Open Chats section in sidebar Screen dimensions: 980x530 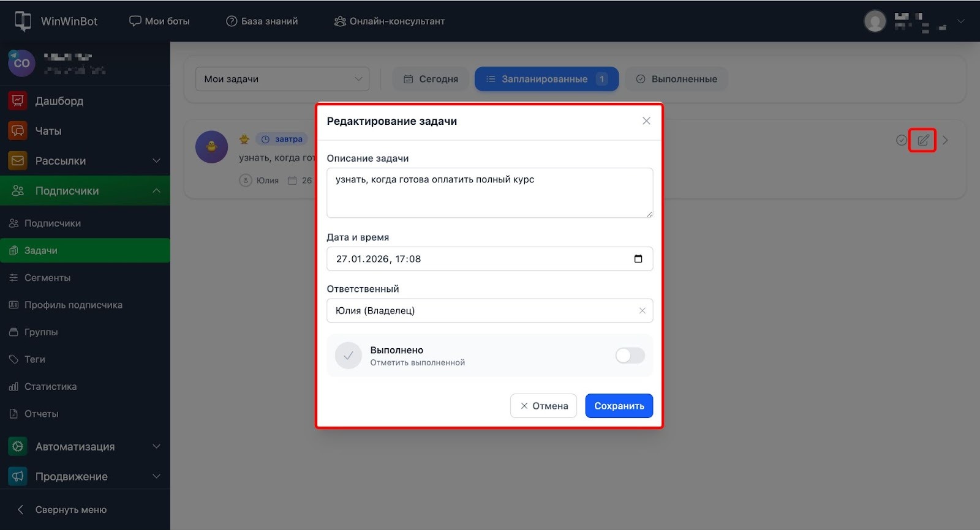pos(48,131)
